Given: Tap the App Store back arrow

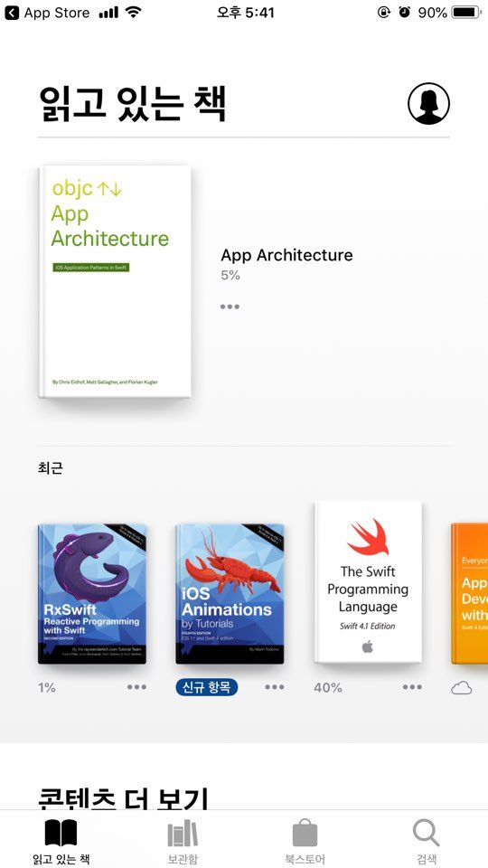Looking at the screenshot, I should (12, 13).
